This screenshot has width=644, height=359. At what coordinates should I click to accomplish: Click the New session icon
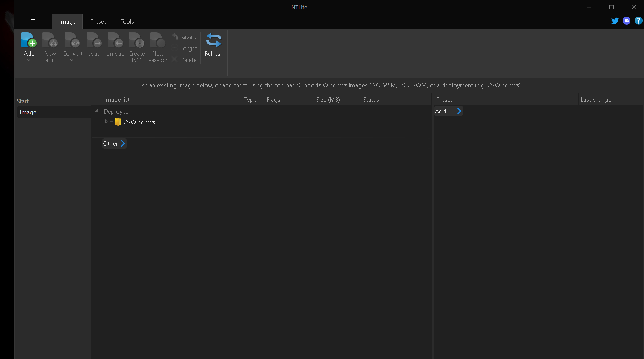click(x=158, y=40)
